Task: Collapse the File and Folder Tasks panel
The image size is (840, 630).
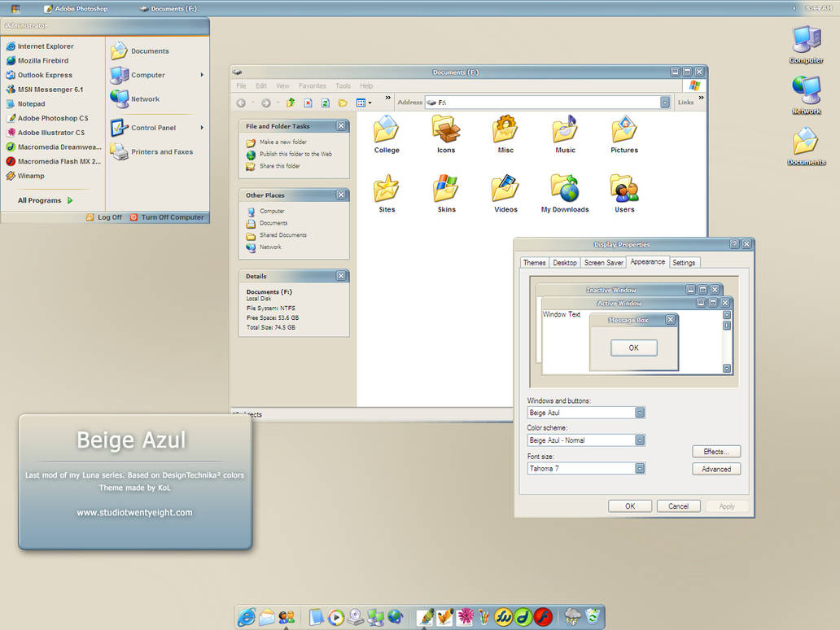Action: (341, 126)
